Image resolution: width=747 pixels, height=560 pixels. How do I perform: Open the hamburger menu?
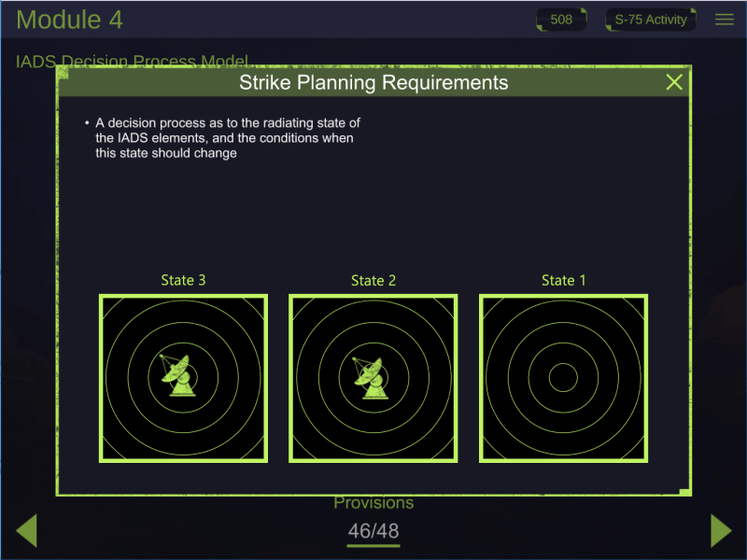pos(725,20)
